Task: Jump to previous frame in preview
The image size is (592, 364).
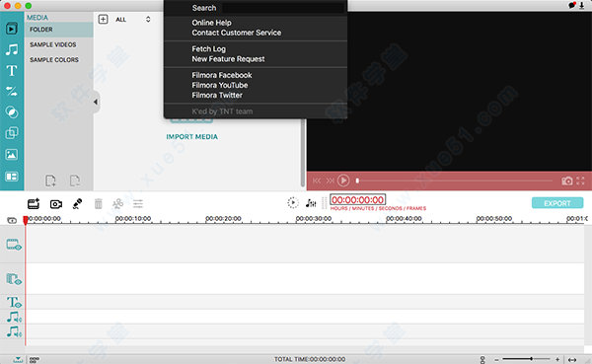Action: point(317,181)
